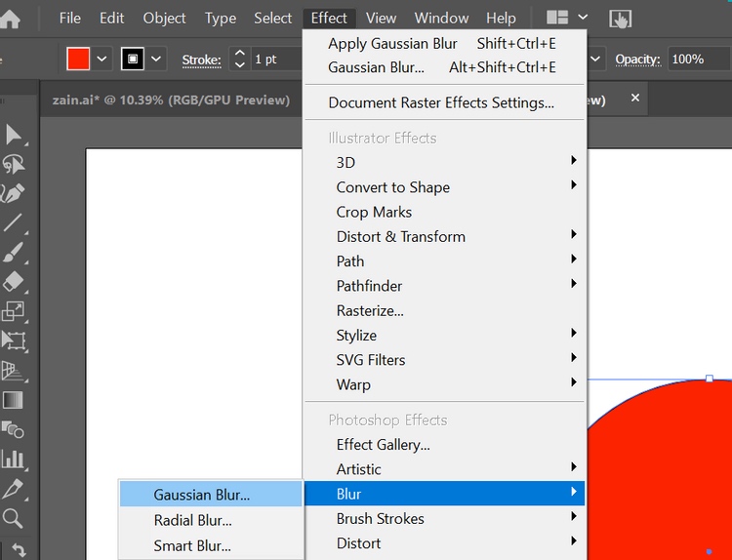Select the Gradient tool
Screen dimensions: 732x560
13,400
